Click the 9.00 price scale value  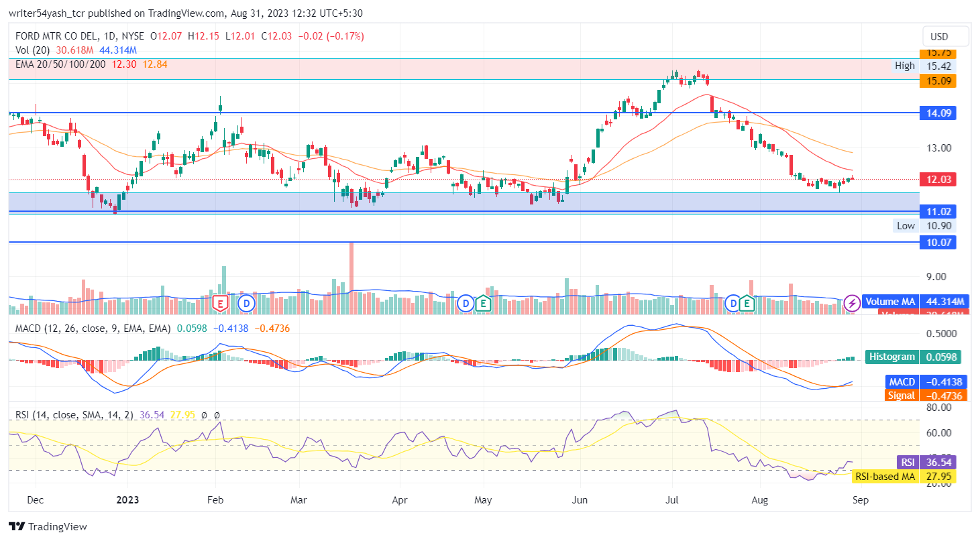(936, 276)
